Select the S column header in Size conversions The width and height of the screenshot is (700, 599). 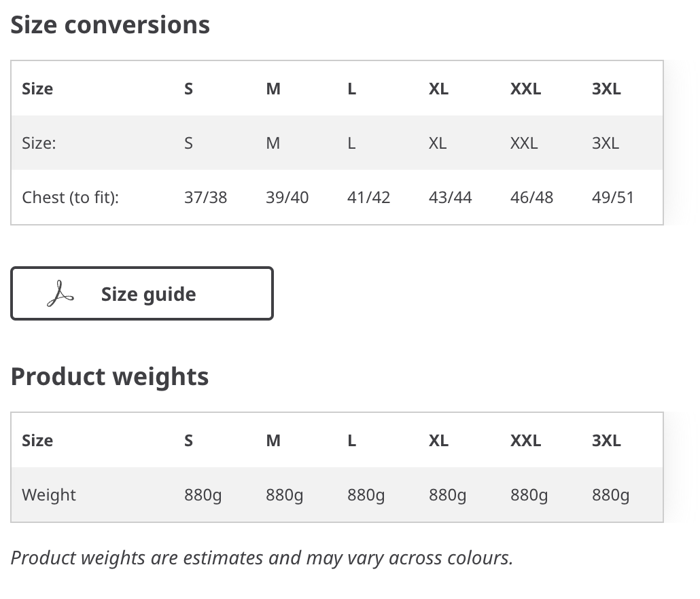tap(189, 89)
